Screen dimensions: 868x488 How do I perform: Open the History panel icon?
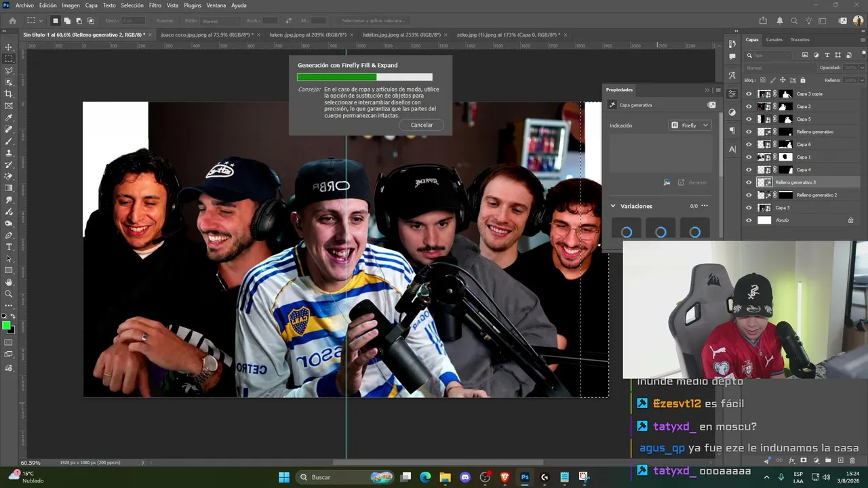(732, 44)
